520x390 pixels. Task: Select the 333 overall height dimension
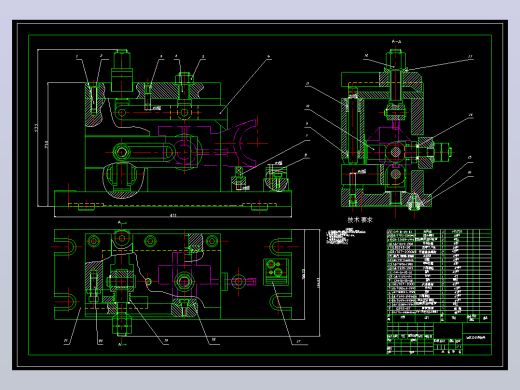(36, 128)
